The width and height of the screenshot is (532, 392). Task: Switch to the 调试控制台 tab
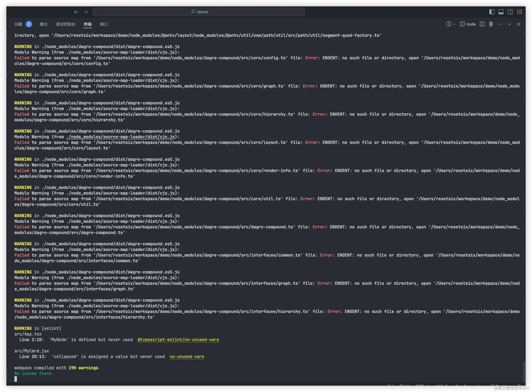click(x=65, y=24)
